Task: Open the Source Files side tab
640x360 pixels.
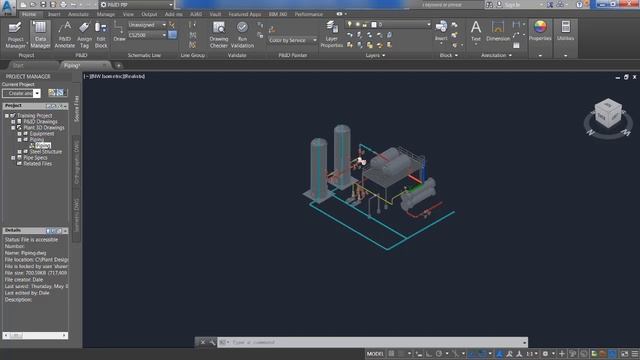Action: 76,109
